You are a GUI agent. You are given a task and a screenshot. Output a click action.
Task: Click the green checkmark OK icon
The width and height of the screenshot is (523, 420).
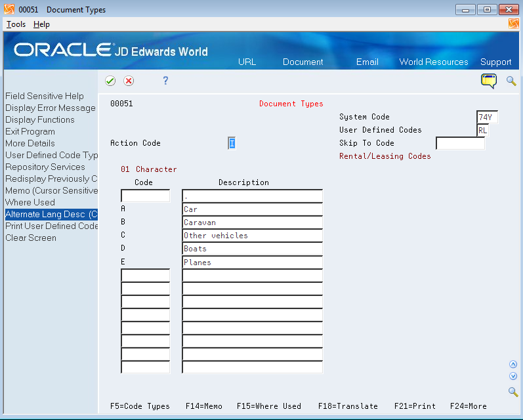tap(110, 81)
